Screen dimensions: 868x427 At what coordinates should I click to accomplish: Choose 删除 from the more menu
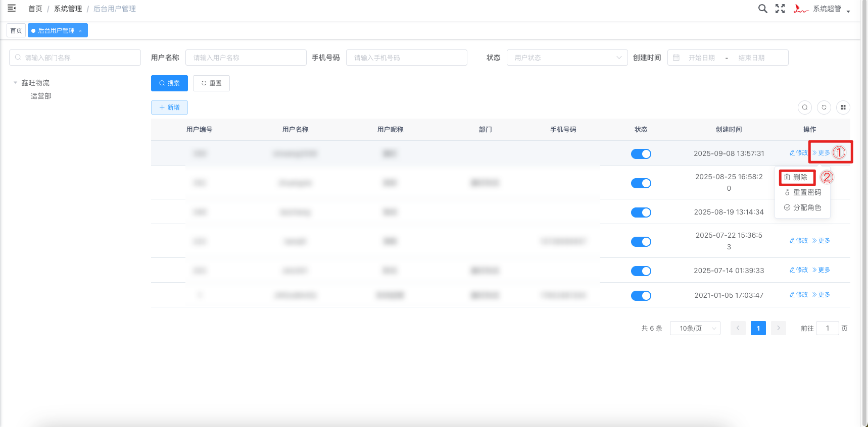796,178
